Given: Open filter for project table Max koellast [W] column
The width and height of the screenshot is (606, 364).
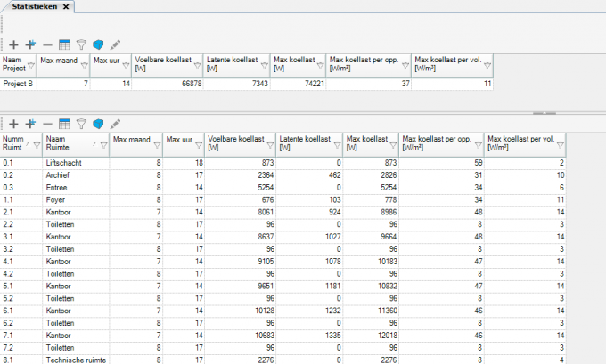Looking at the screenshot, I should (321, 66).
